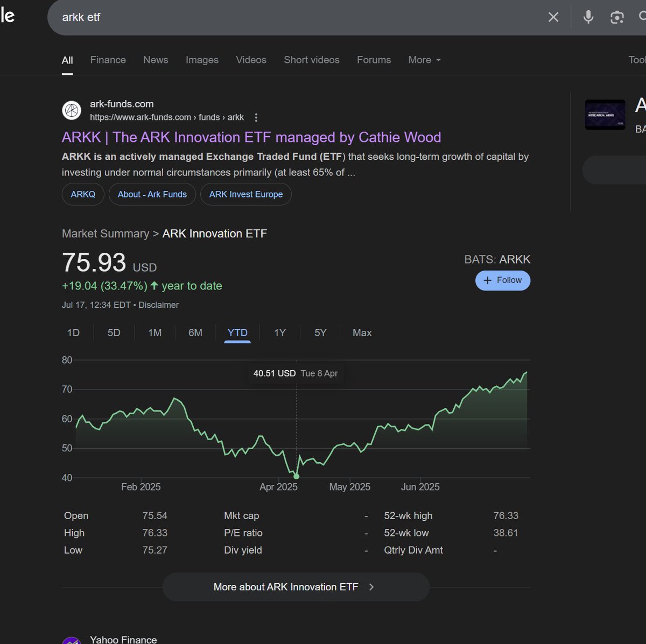Screen dimensions: 646x644
Task: Click the Market Summary breadcrumb link
Action: (x=106, y=233)
